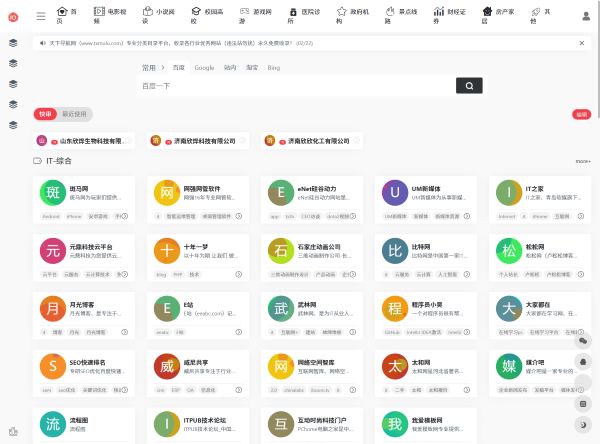This screenshot has height=444, width=600.
Task: Open detail arrow on 斑马网 card
Action: click(x=124, y=216)
